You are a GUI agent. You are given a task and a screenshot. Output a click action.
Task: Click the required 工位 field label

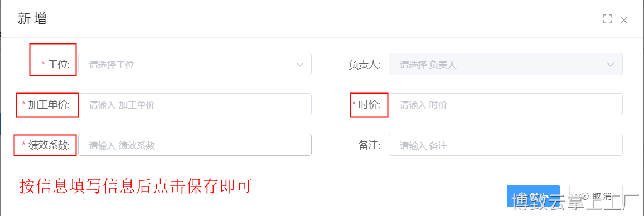pos(55,65)
